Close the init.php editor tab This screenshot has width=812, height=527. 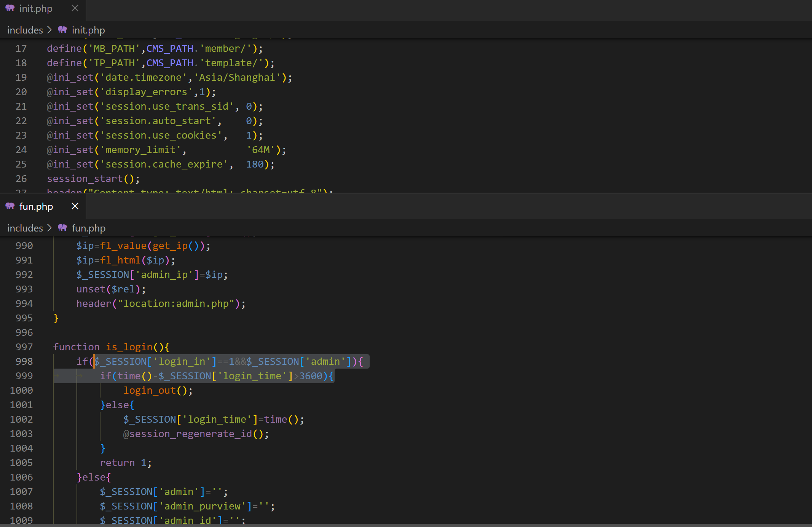(x=75, y=8)
